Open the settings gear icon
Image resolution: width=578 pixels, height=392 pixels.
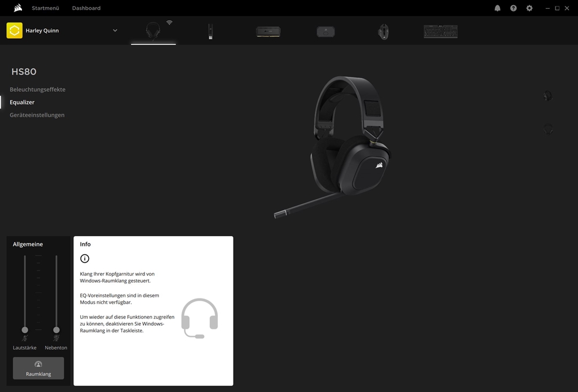pos(529,8)
